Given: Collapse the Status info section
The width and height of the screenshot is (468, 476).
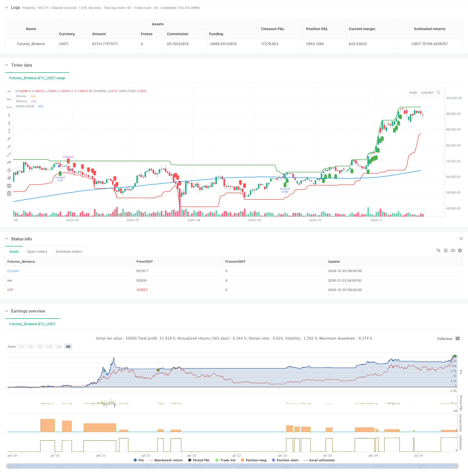Looking at the screenshot, I should pos(7,239).
